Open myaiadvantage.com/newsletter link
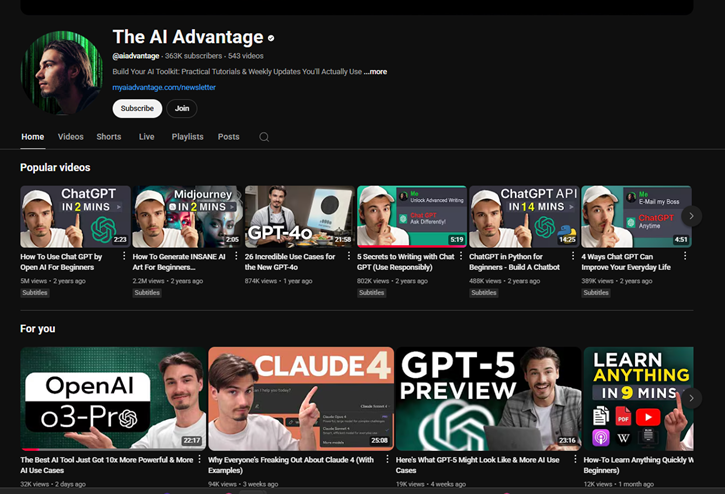 [164, 87]
